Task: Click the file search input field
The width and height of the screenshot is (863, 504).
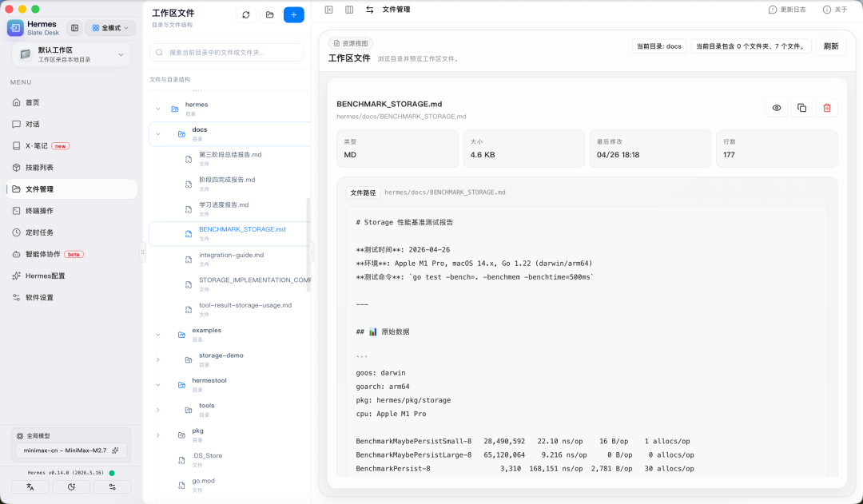Action: click(x=227, y=52)
